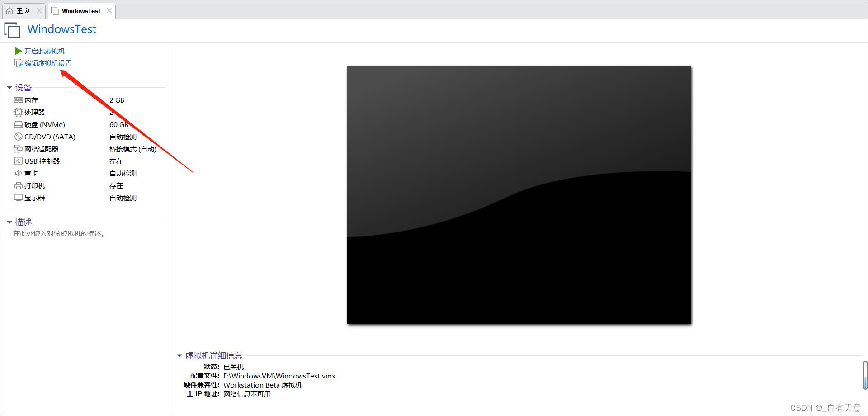Close the WindowsTest tab

point(109,11)
